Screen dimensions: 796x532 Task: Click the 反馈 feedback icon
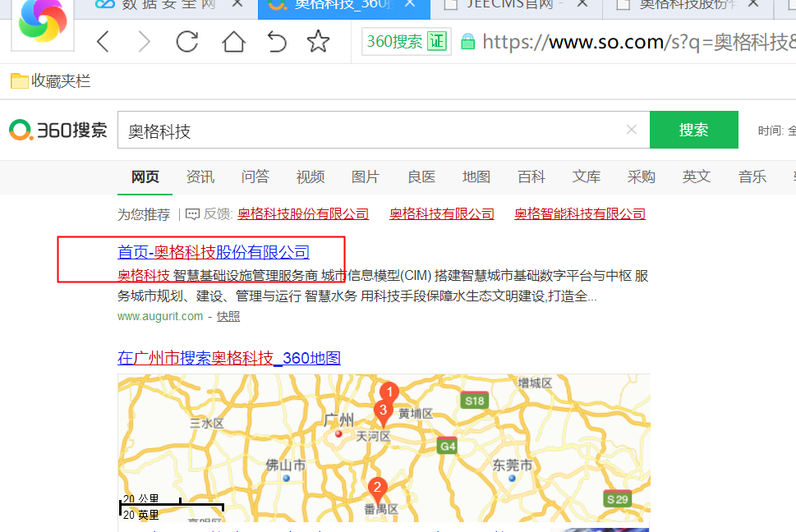point(192,214)
